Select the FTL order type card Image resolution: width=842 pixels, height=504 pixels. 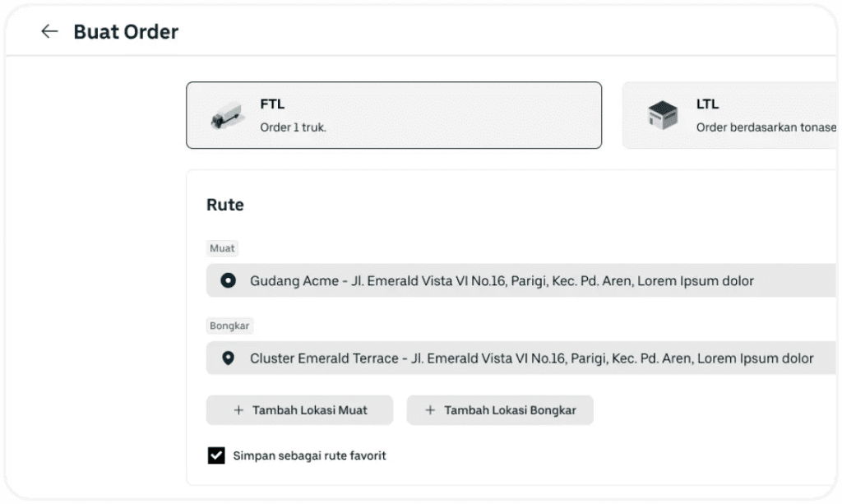(x=393, y=115)
